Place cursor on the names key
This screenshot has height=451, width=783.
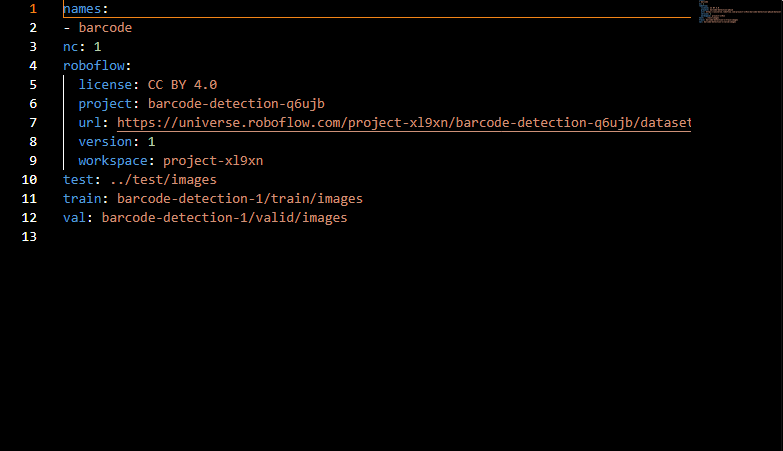pos(82,9)
